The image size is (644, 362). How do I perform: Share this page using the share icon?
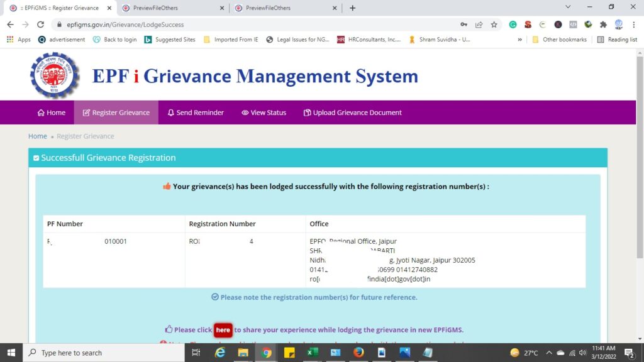pos(479,25)
